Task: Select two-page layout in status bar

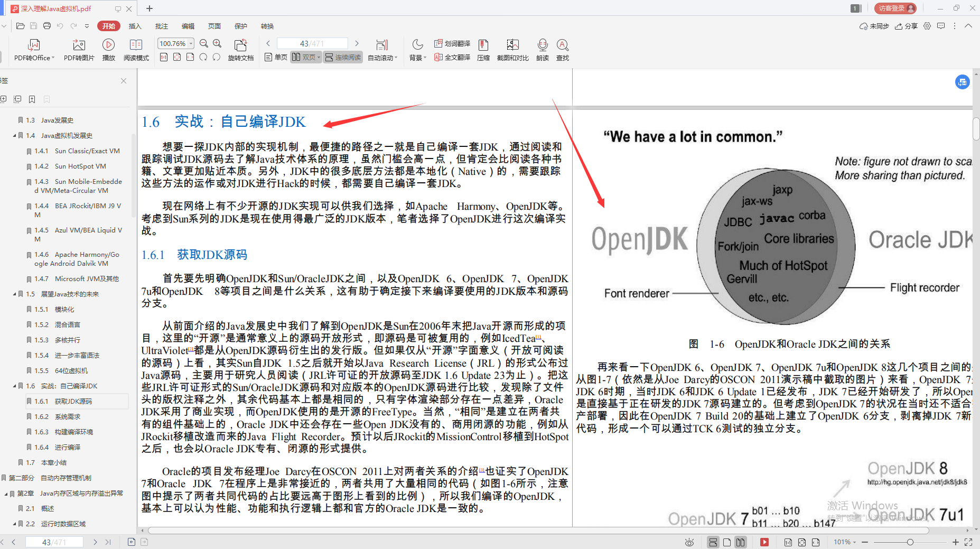Action: pyautogui.click(x=741, y=542)
